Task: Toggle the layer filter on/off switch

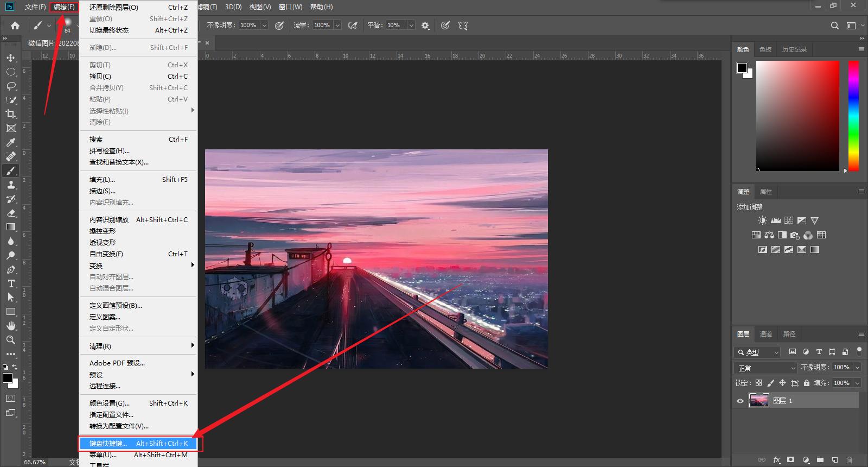Action: pos(859,351)
